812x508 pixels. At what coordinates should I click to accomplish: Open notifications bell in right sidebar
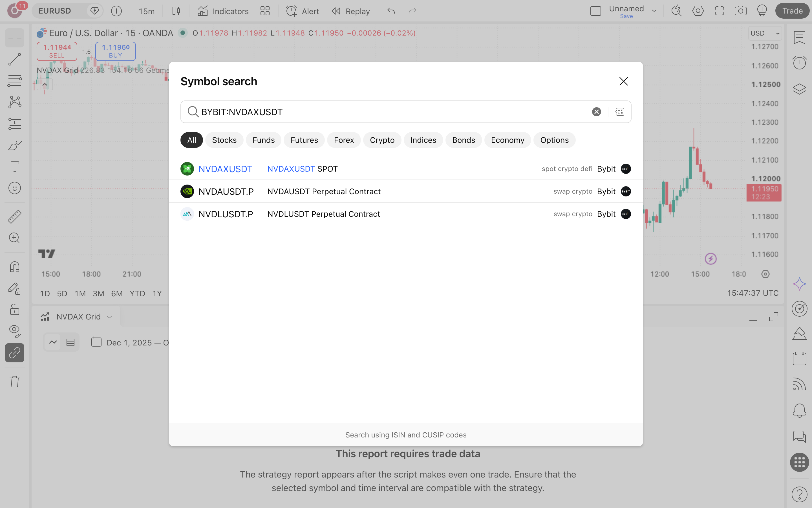799,411
